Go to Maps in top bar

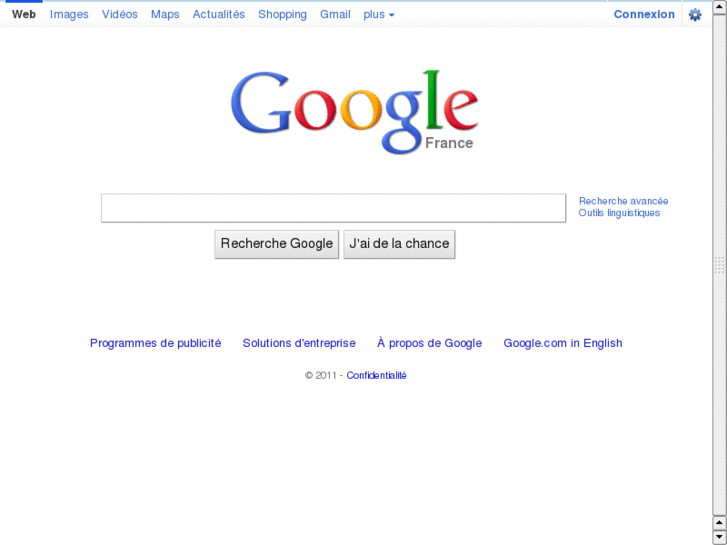(165, 14)
